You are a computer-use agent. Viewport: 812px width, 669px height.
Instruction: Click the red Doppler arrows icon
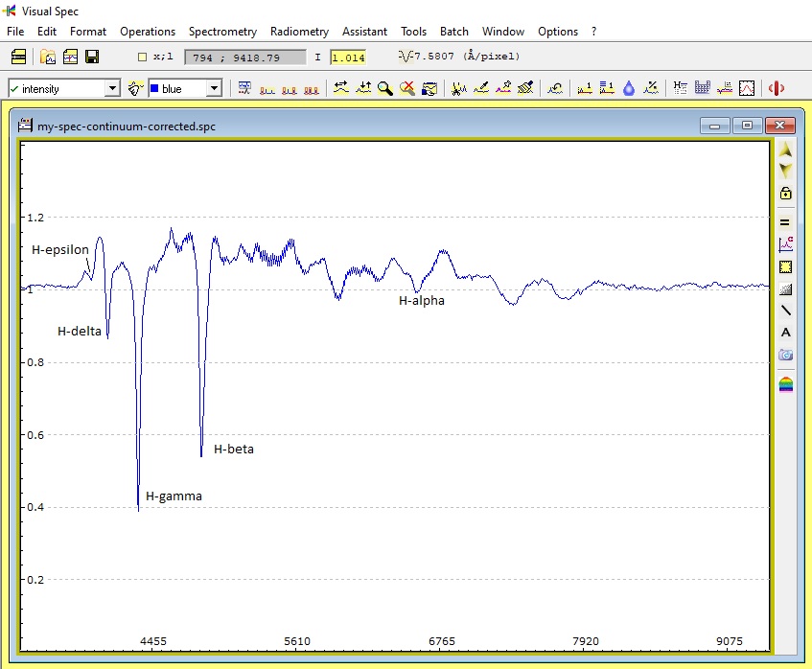[777, 88]
